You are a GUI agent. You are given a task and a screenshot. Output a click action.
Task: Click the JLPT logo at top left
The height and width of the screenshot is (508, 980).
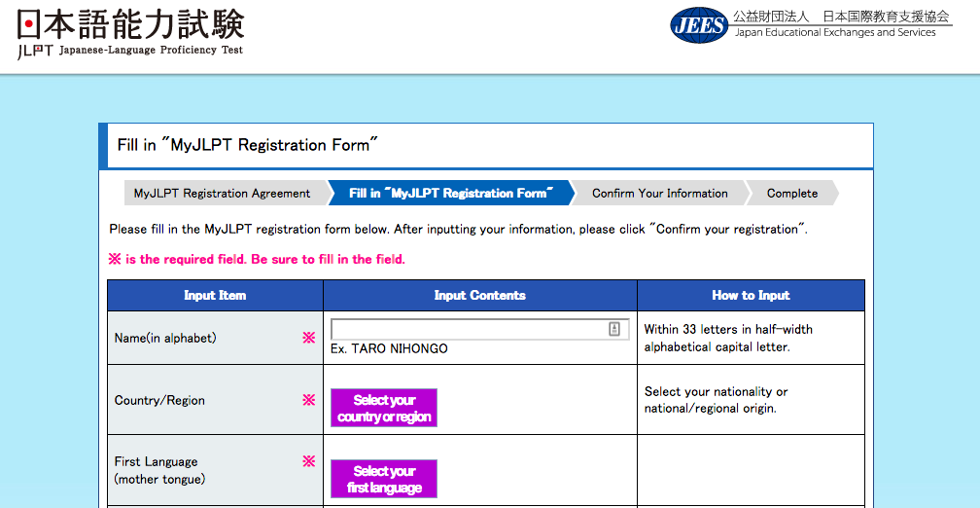130,34
